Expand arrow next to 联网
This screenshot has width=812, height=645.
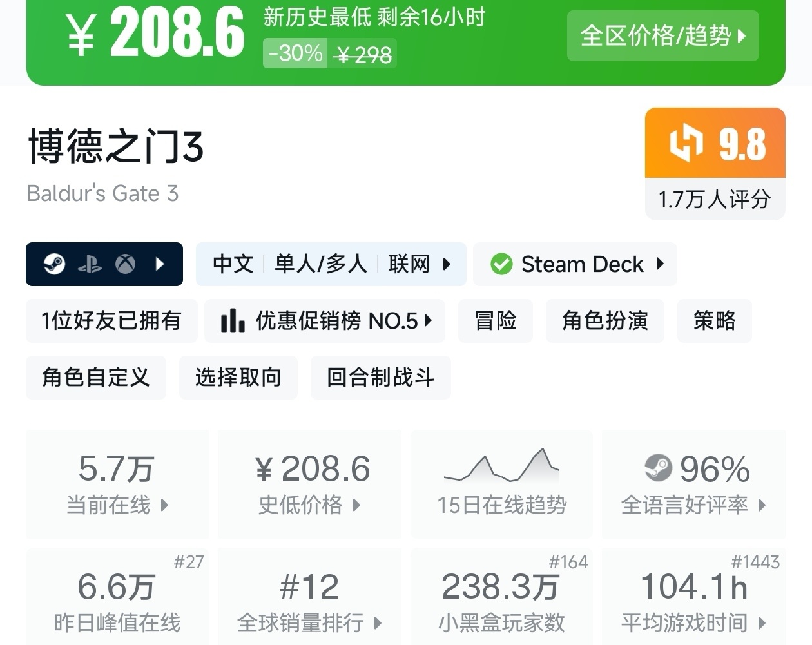(x=447, y=264)
